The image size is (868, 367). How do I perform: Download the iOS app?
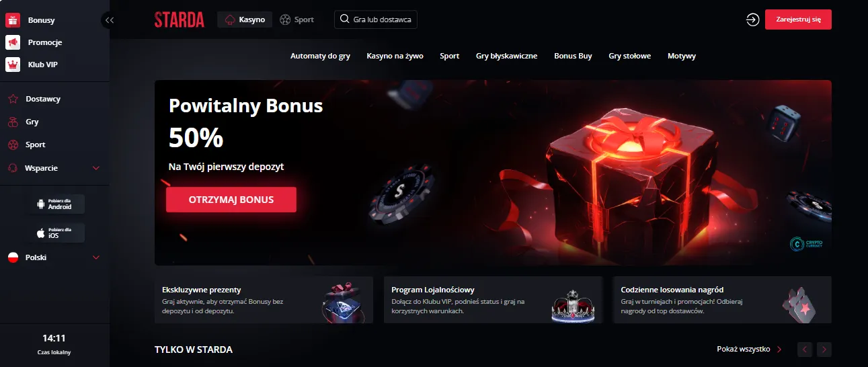56,233
